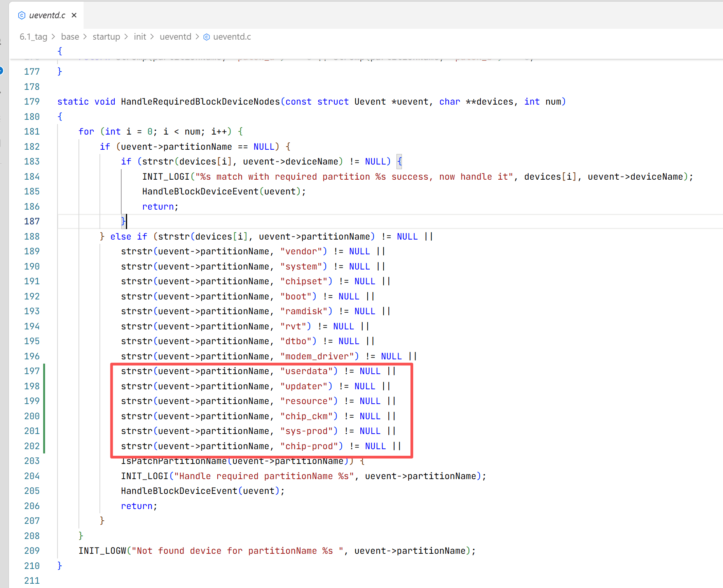The height and width of the screenshot is (588, 723).
Task: Click the git change marker beside line 199
Action: coord(44,401)
